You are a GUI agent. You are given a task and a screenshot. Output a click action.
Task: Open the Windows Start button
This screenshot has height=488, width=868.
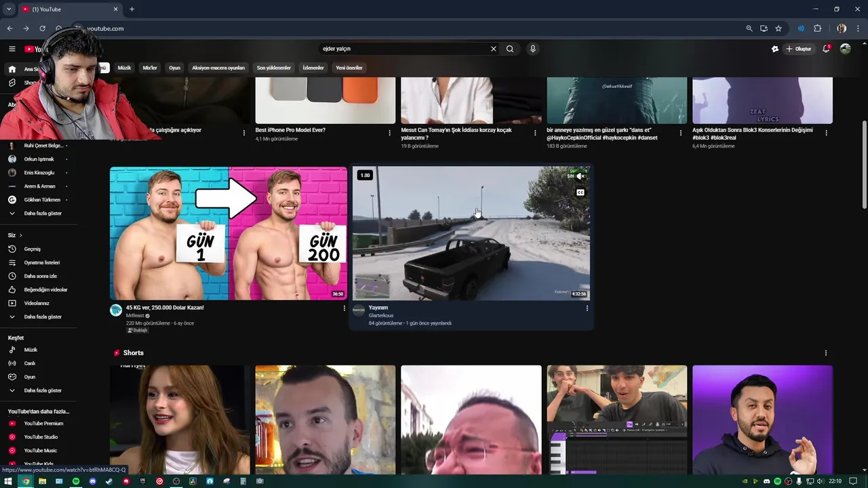[8, 481]
